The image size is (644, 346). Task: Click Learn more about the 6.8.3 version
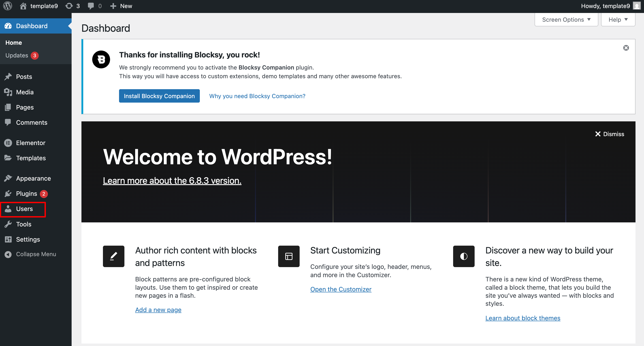[172, 181]
